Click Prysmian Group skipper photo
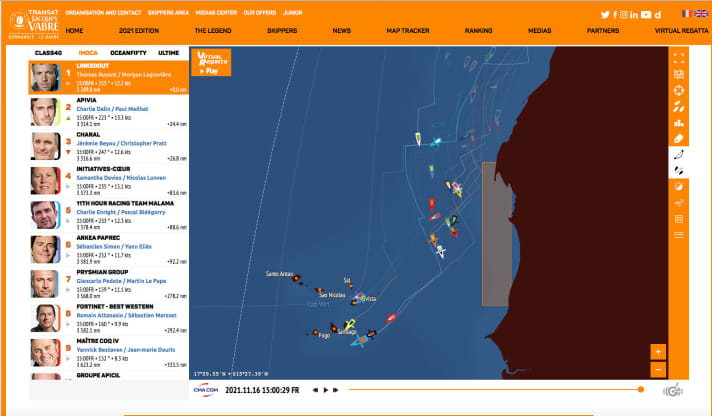The image size is (712, 416). 45,284
